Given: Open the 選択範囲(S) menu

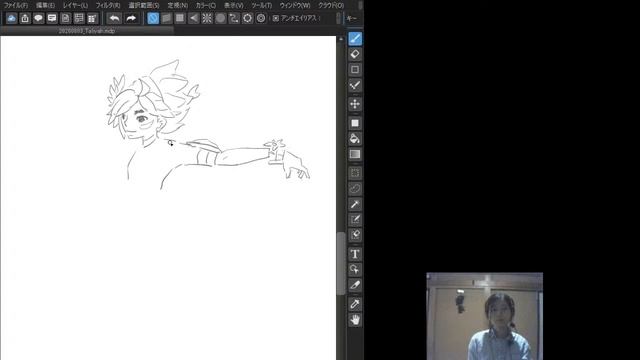Looking at the screenshot, I should pyautogui.click(x=144, y=5).
